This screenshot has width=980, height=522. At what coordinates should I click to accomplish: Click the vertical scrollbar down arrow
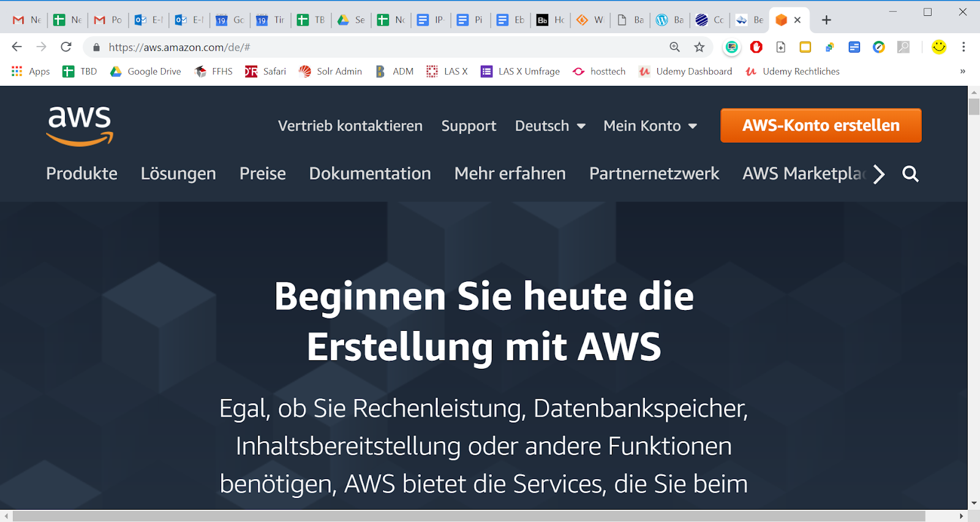click(974, 503)
